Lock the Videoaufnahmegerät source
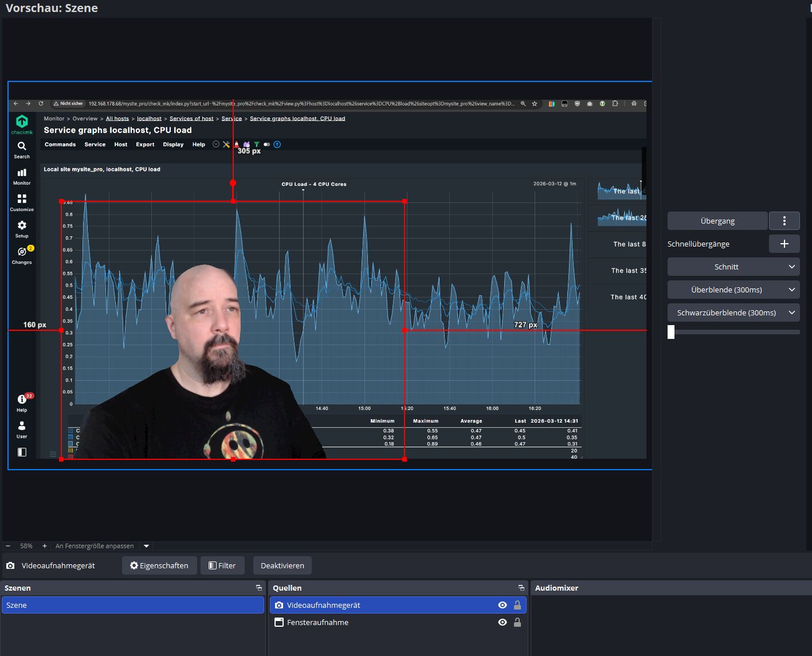The height and width of the screenshot is (656, 812). click(x=517, y=605)
